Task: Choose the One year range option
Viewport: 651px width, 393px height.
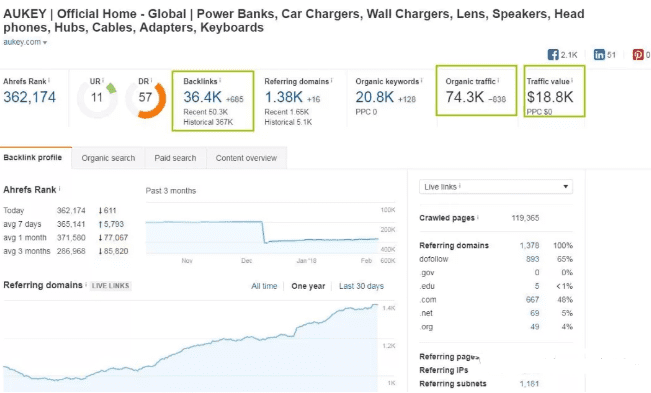Action: (308, 286)
